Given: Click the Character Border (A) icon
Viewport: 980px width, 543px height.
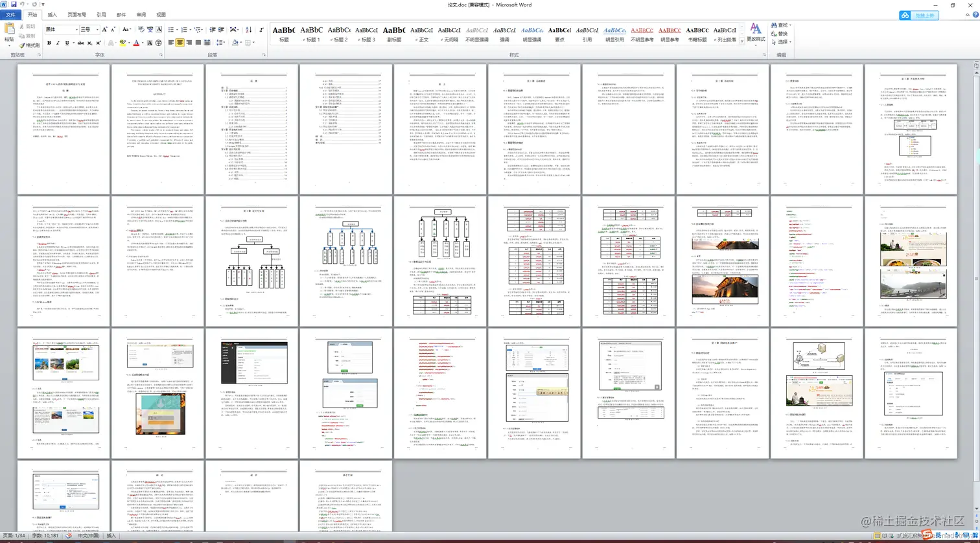Looking at the screenshot, I should [x=159, y=29].
